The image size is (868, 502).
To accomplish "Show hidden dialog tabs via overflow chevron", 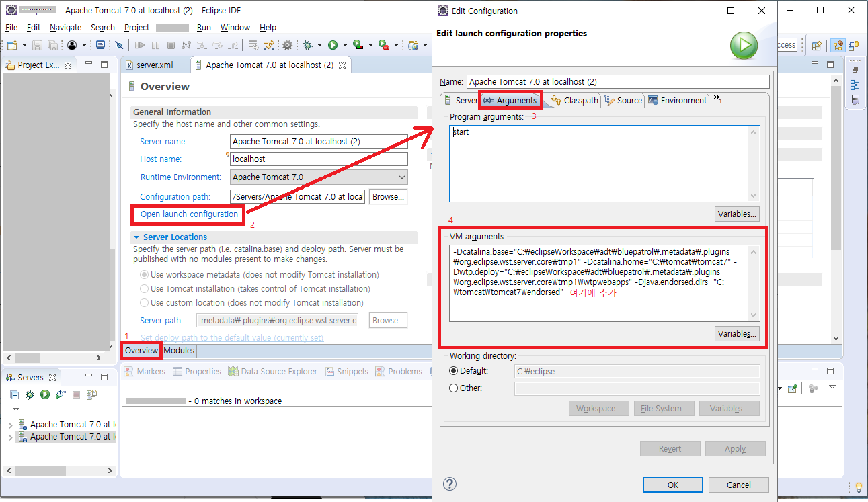I will pos(717,99).
